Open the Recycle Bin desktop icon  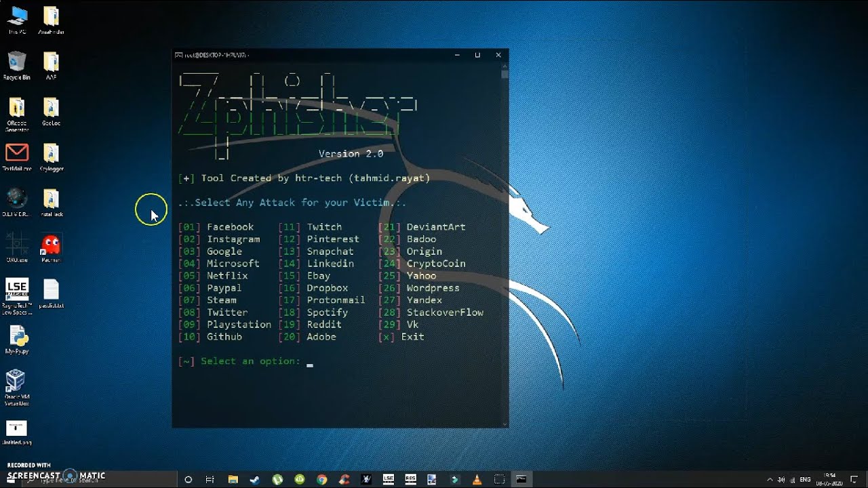coord(17,66)
